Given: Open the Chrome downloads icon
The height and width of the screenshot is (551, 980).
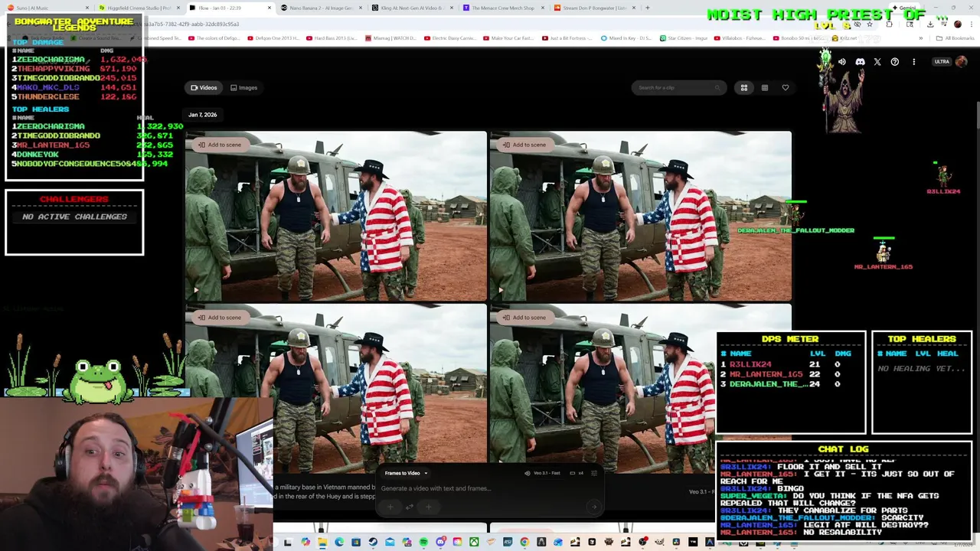Looking at the screenshot, I should click(x=930, y=24).
